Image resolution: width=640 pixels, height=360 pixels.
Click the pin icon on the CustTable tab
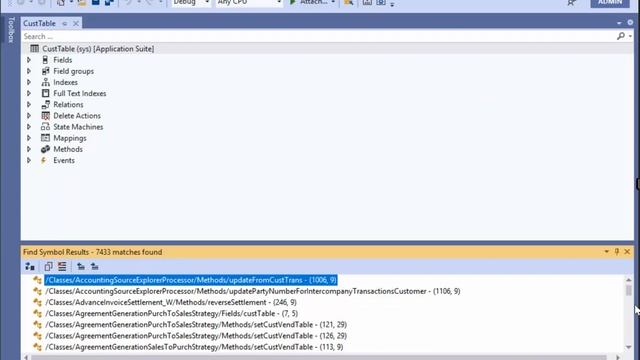click(x=64, y=24)
